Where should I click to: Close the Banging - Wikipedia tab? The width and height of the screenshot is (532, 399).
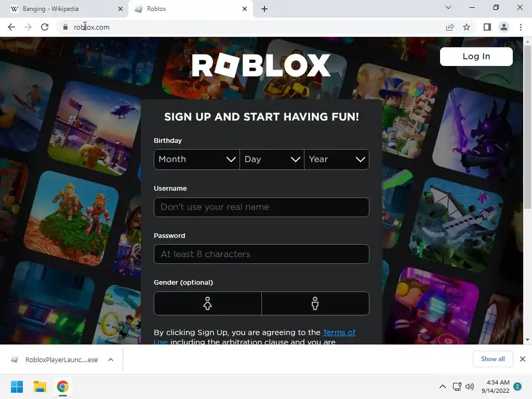(x=121, y=9)
